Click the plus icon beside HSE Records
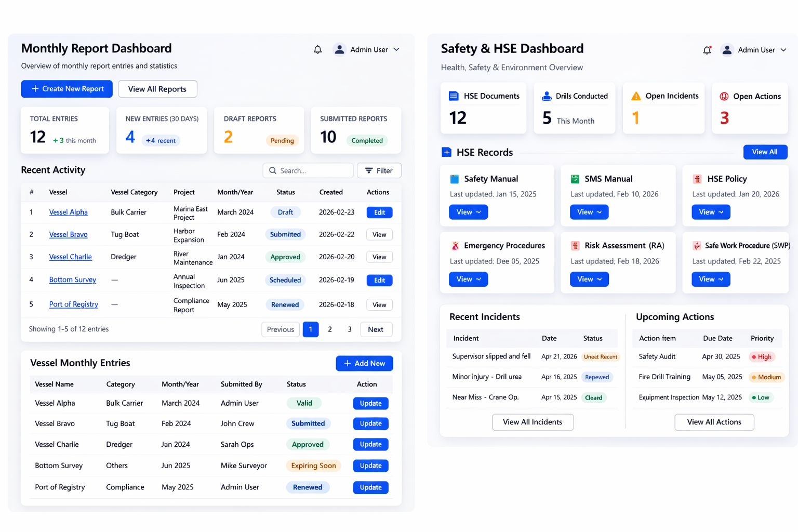Viewport: 798px width, 532px height. pos(447,152)
